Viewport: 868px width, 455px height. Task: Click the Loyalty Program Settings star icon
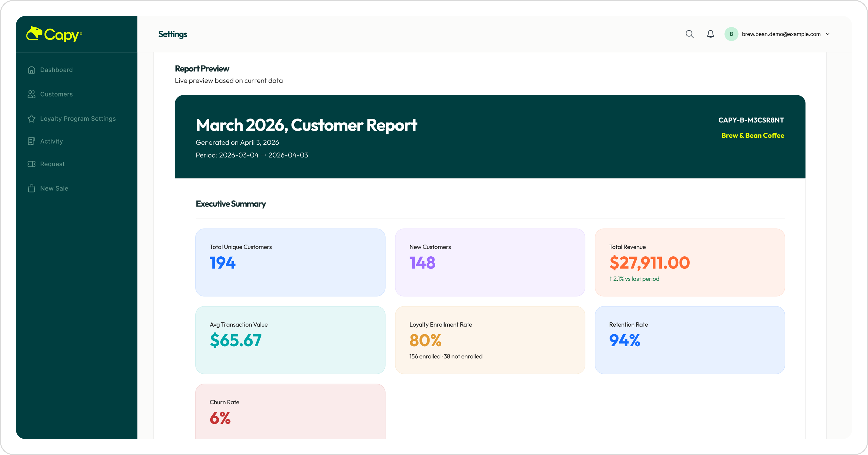tap(32, 119)
